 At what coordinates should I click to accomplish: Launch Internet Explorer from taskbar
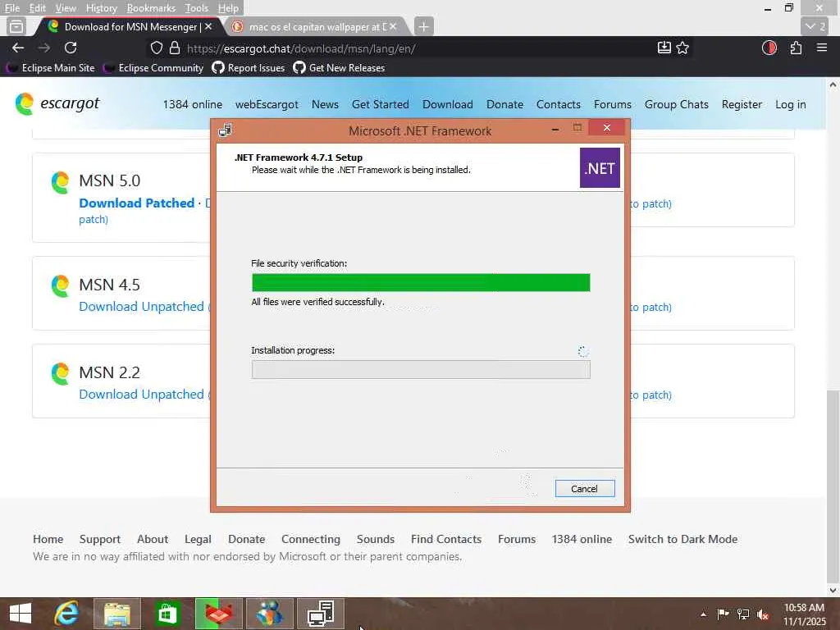[67, 614]
